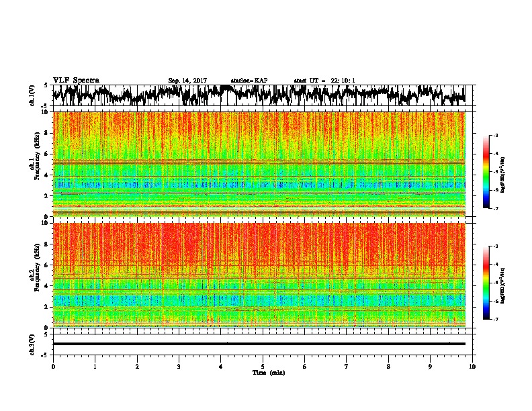Click the ch.2 frequency spectrogram

pyautogui.click(x=259, y=275)
